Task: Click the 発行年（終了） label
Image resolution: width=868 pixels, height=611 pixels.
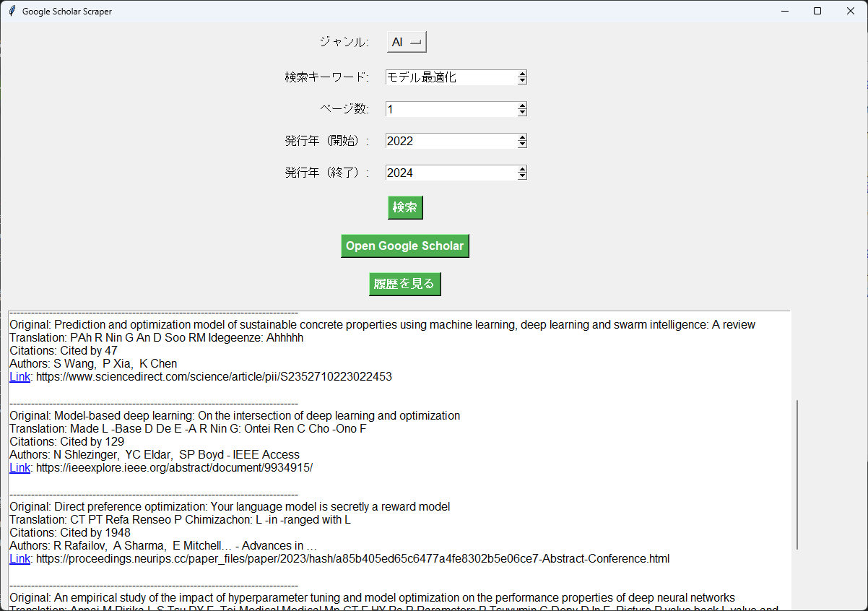Action: 327,173
